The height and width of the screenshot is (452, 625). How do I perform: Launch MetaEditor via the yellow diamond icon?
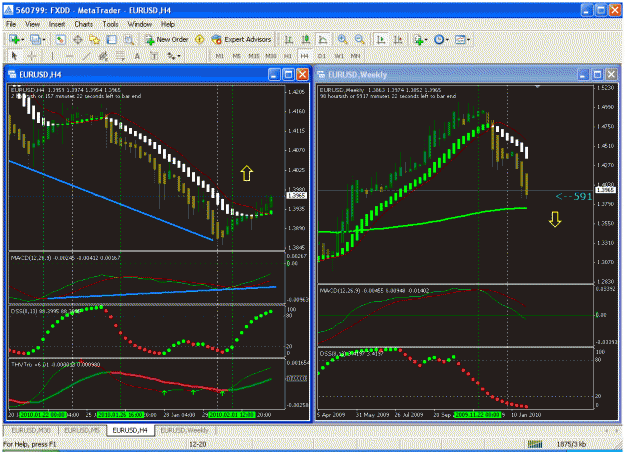click(199, 39)
